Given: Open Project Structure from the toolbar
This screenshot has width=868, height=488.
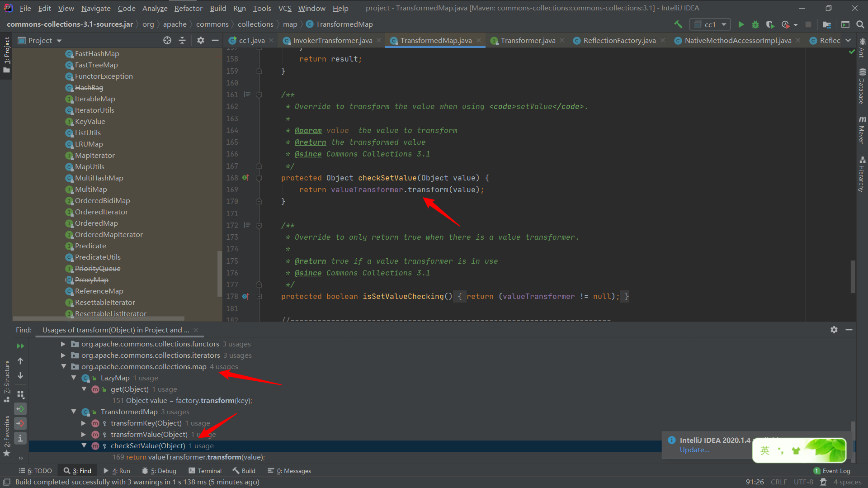Looking at the screenshot, I should [827, 24].
